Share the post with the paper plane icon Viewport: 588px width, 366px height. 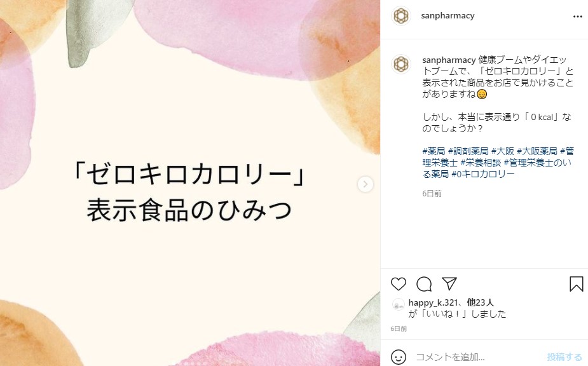pos(449,283)
